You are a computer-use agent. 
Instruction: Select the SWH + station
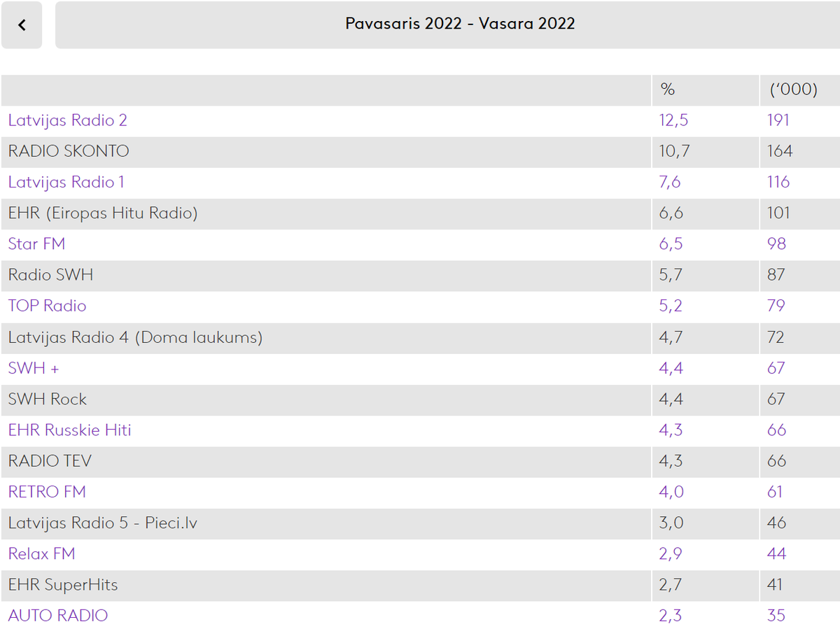[x=34, y=368]
